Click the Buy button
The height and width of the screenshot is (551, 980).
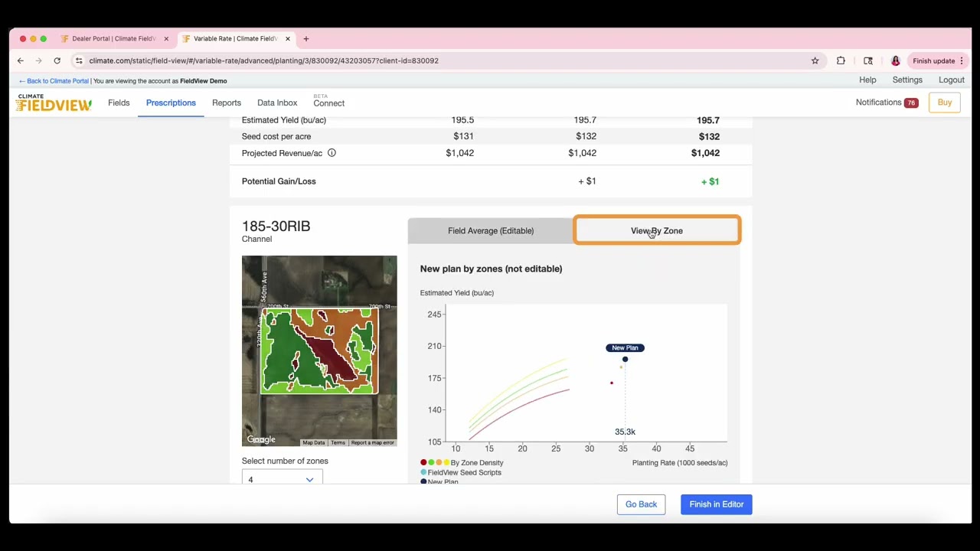[x=945, y=103]
